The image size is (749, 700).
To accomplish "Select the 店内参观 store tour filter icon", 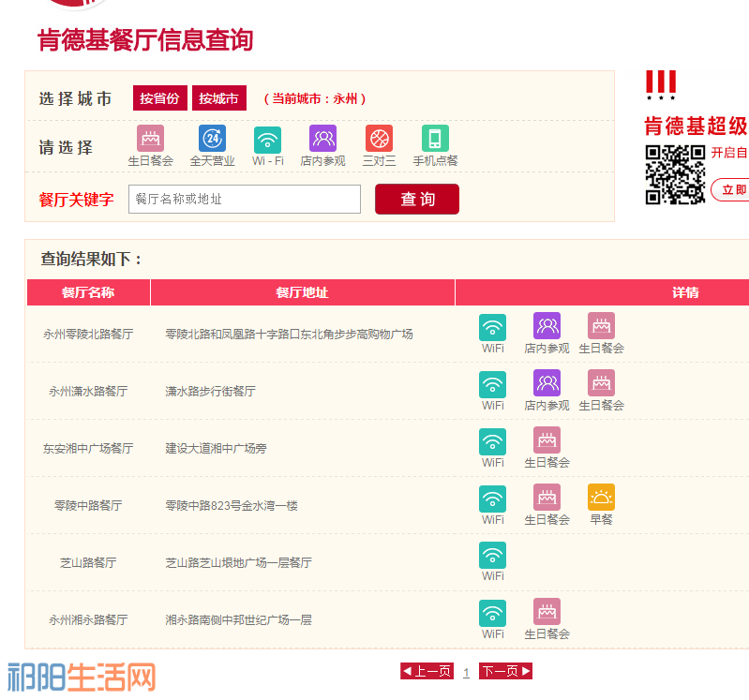I will [x=322, y=139].
